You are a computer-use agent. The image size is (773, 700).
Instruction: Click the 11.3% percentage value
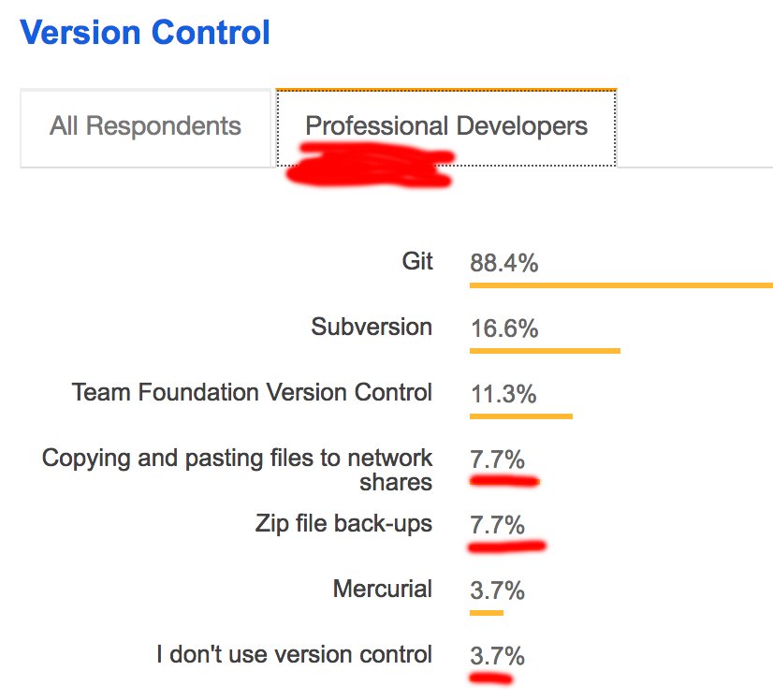click(x=503, y=395)
